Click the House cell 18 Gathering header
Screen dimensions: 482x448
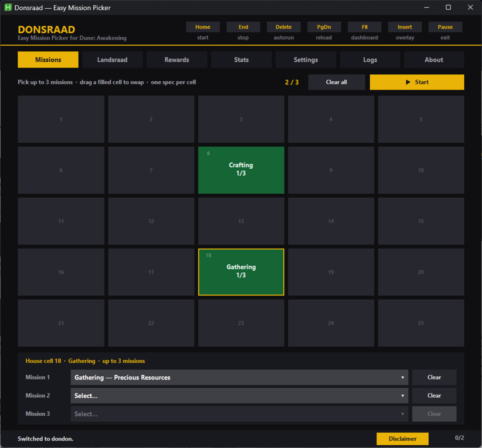85,361
